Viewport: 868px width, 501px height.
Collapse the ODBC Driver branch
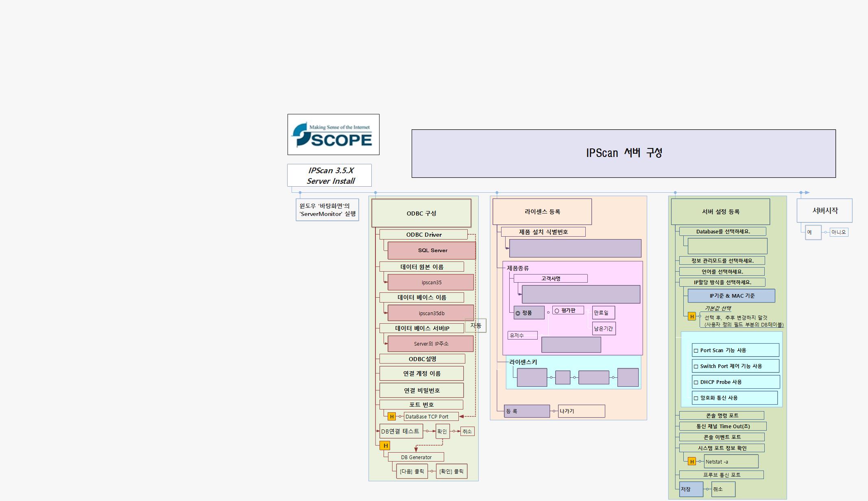click(x=423, y=234)
